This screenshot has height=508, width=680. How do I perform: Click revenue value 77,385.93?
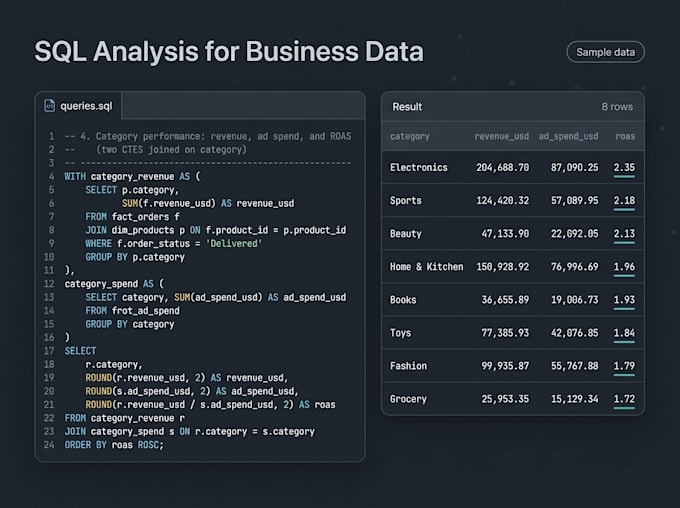(x=505, y=333)
